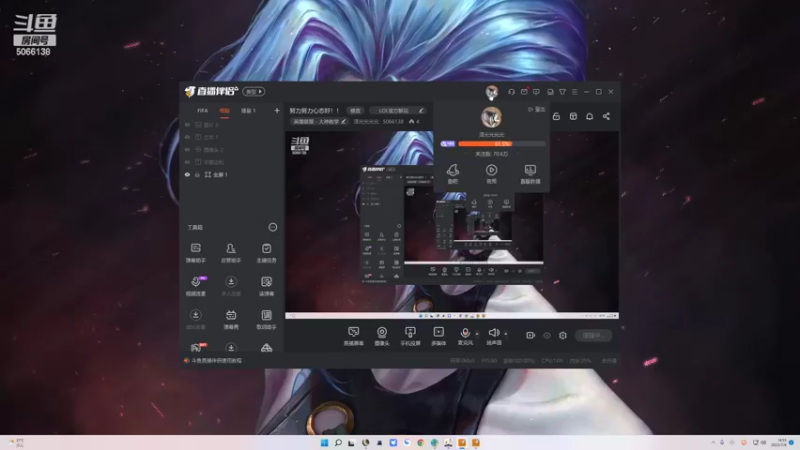Click the share icon above preview
800x450 pixels.
click(606, 116)
